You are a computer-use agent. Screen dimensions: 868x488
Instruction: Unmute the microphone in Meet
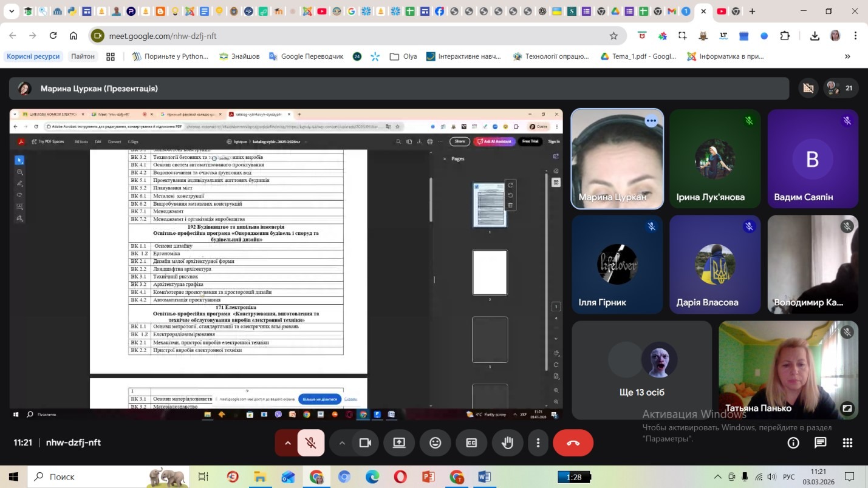click(311, 443)
